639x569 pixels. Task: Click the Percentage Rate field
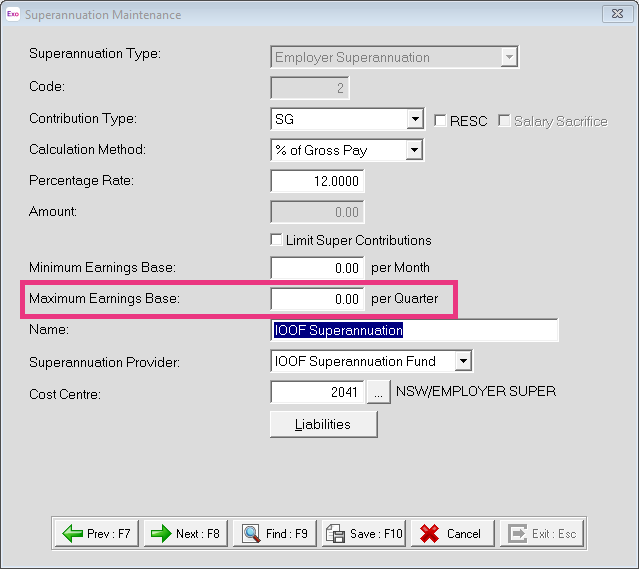(x=317, y=181)
